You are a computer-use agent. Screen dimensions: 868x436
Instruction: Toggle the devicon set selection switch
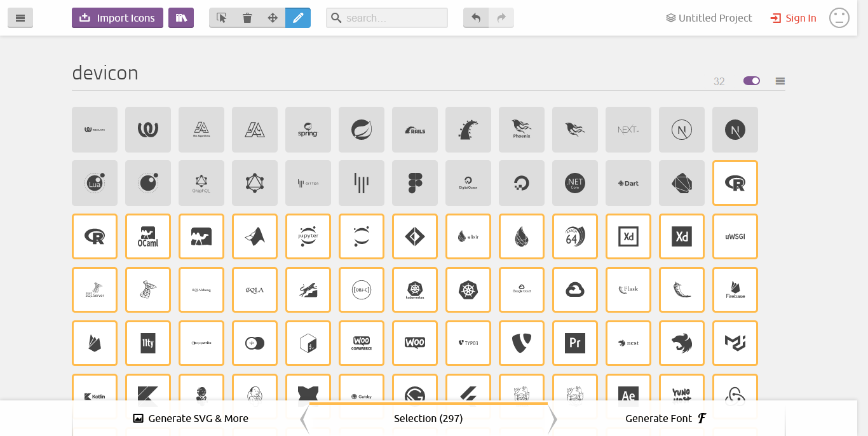pyautogui.click(x=752, y=81)
